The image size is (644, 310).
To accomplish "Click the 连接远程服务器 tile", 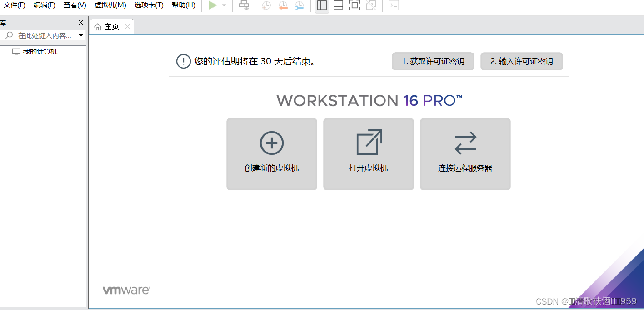I will (x=465, y=154).
